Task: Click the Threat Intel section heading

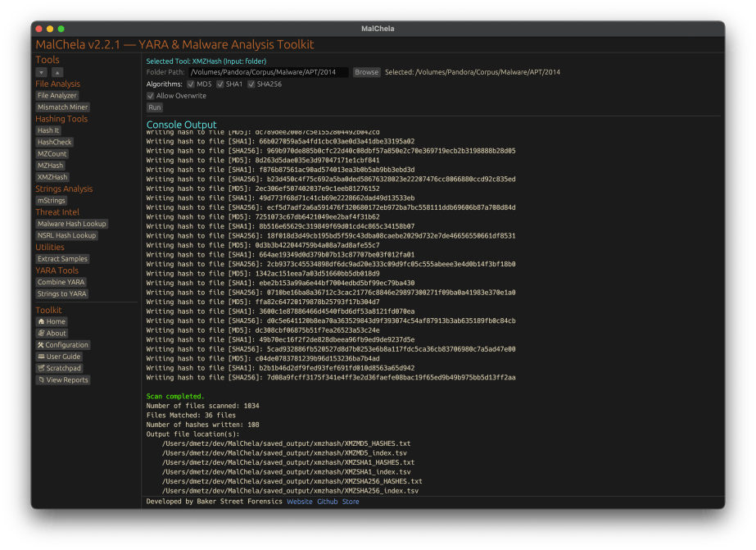Action: (57, 211)
